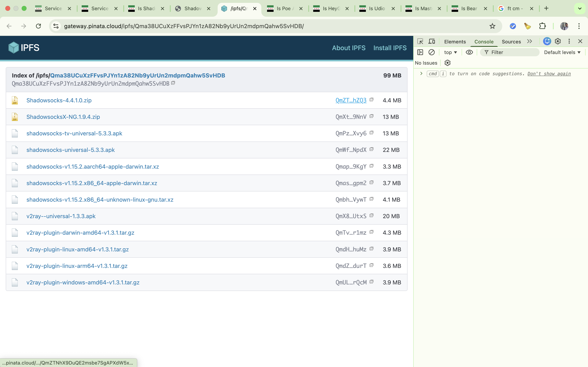The height and width of the screenshot is (367, 588).
Task: Open the Chrome extensions puzzle icon
Action: click(542, 26)
